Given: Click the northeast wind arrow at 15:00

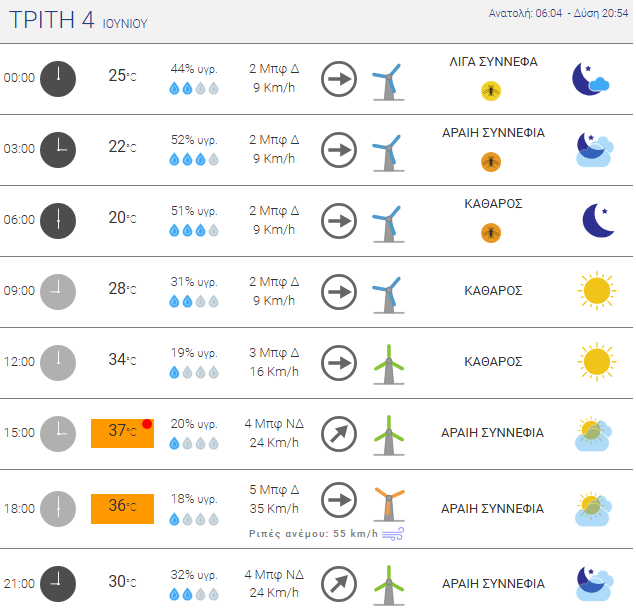Looking at the screenshot, I should point(339,434).
